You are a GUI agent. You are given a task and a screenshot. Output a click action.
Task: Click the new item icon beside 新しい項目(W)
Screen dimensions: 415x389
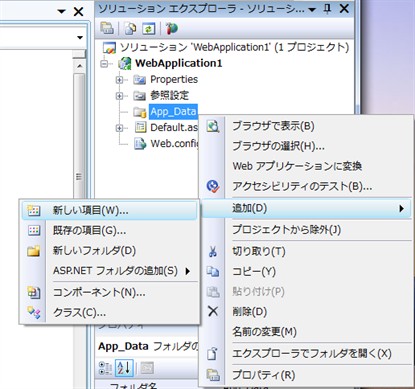[x=34, y=210]
